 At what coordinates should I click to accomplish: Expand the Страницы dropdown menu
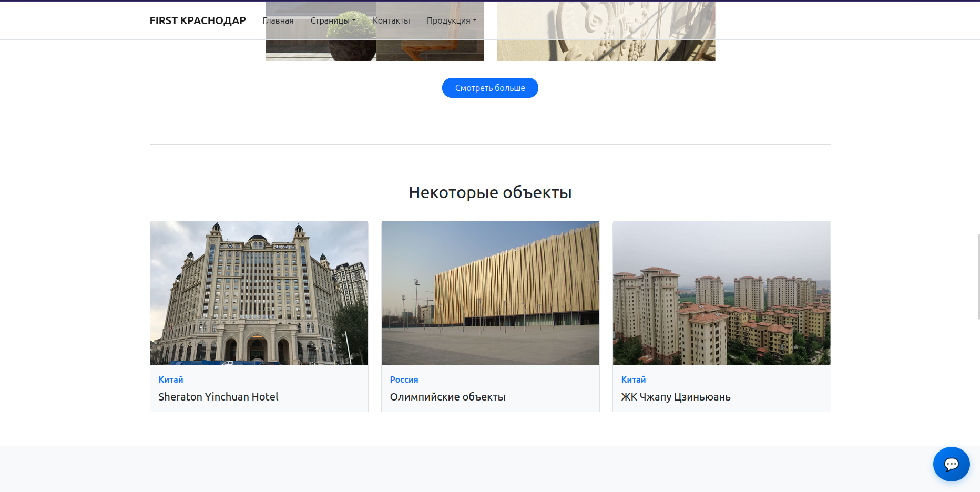333,20
